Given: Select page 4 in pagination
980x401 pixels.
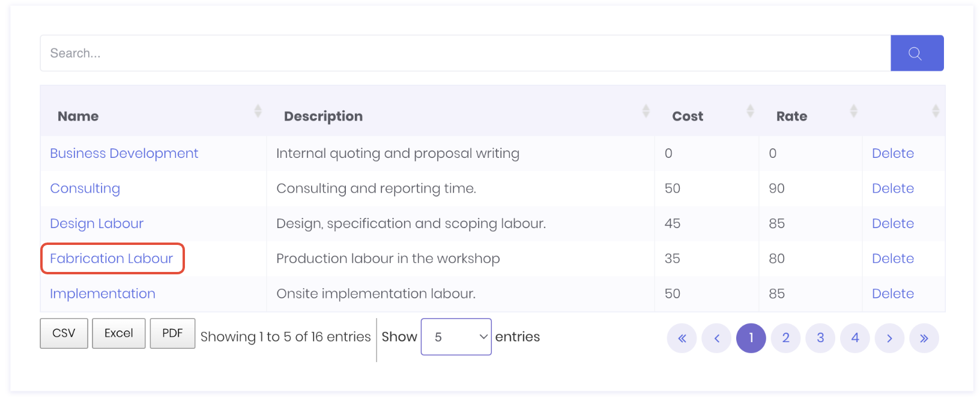Looking at the screenshot, I should (855, 338).
